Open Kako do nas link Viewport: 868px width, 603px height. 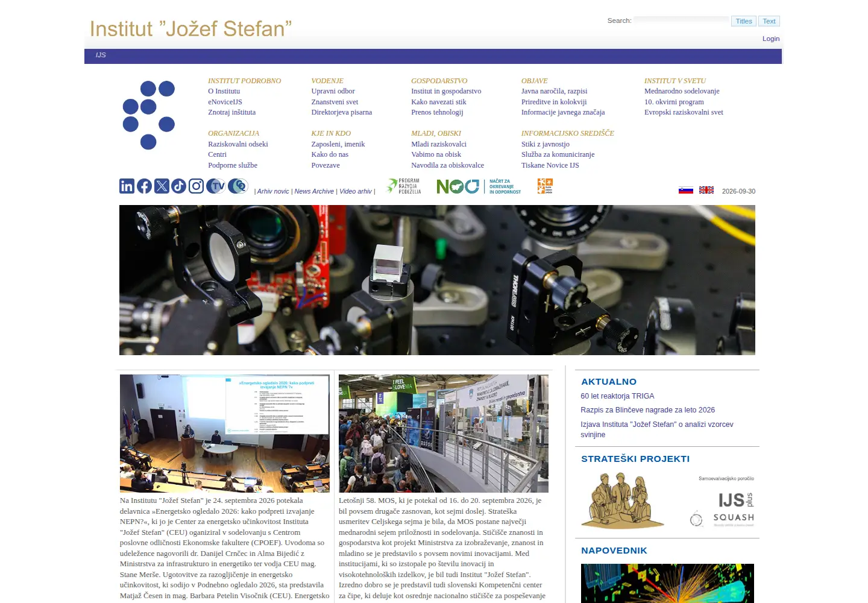330,154
